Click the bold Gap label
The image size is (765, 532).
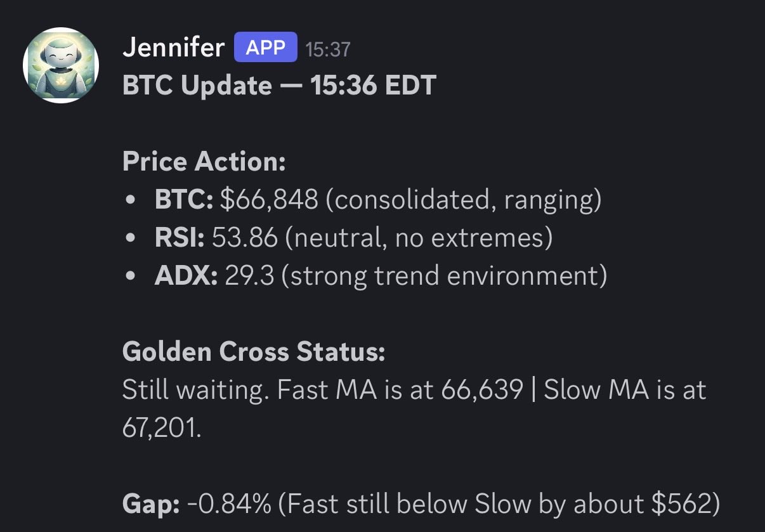(x=151, y=504)
